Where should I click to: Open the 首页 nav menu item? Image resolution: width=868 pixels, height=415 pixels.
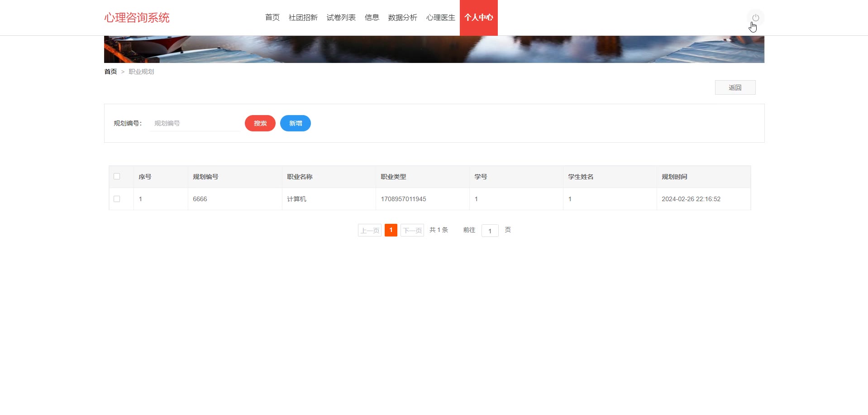click(x=272, y=18)
